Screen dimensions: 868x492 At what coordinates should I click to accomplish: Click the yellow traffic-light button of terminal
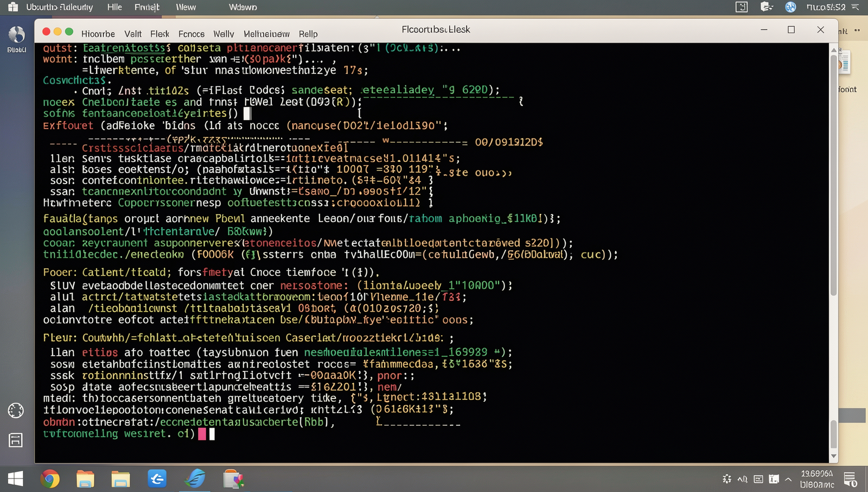[58, 32]
